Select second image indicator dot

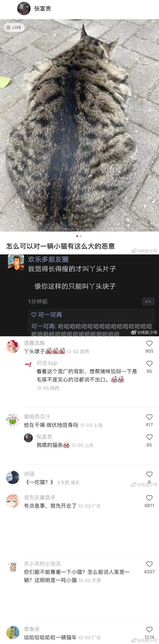(x=80, y=236)
